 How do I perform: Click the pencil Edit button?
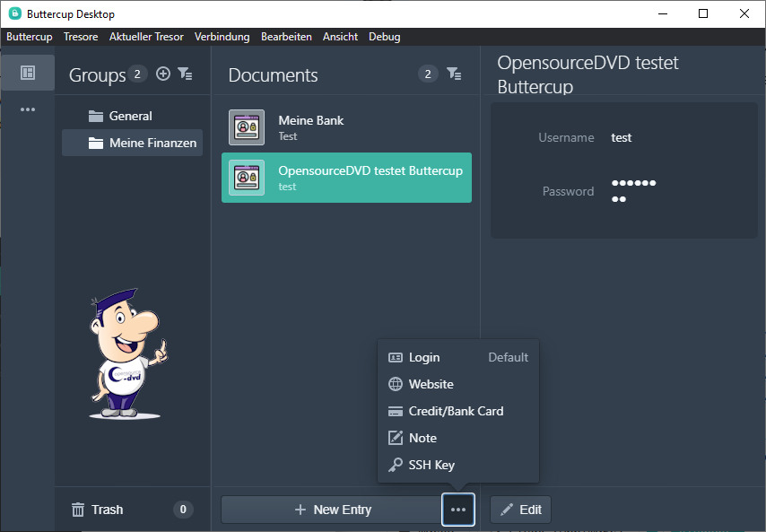point(521,510)
